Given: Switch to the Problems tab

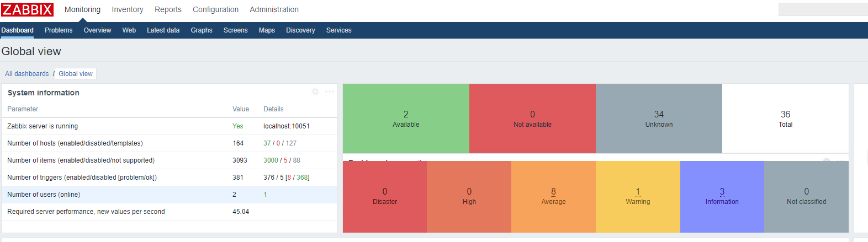Looking at the screenshot, I should [59, 30].
